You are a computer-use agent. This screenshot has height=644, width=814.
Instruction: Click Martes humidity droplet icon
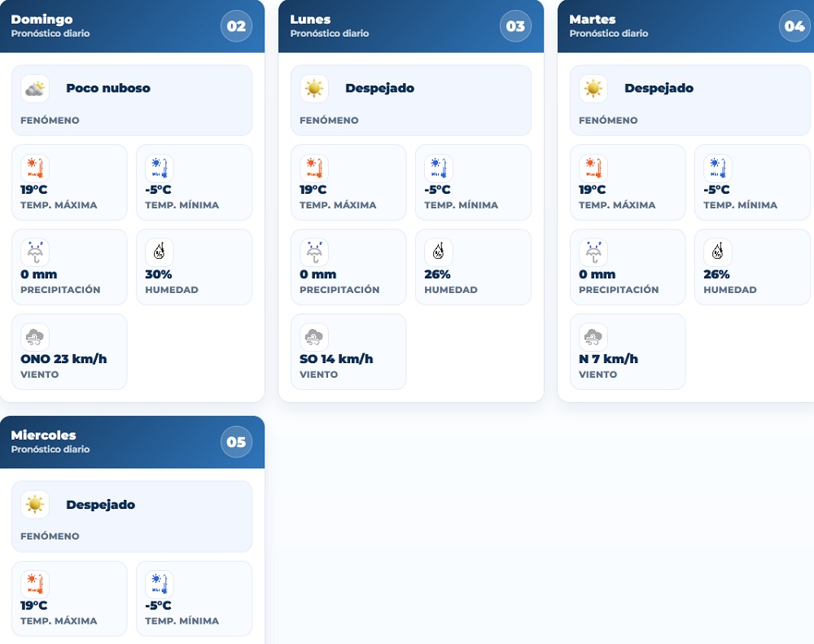(718, 252)
